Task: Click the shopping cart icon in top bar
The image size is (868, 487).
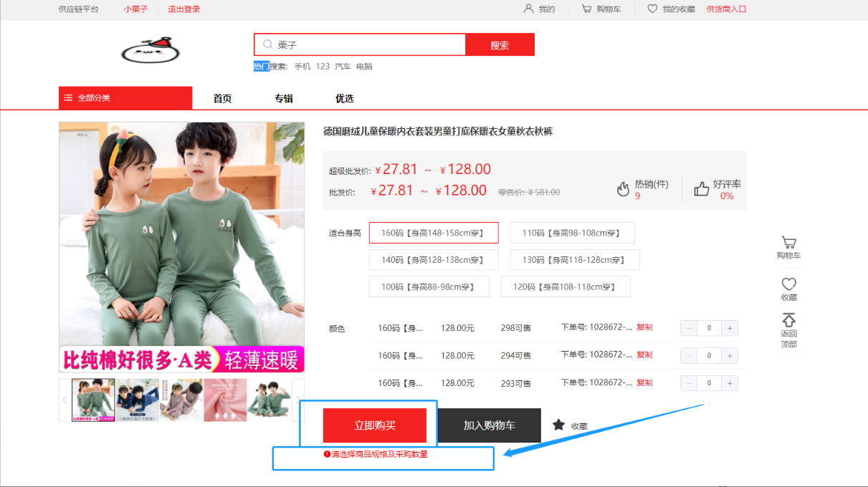Action: [x=586, y=9]
